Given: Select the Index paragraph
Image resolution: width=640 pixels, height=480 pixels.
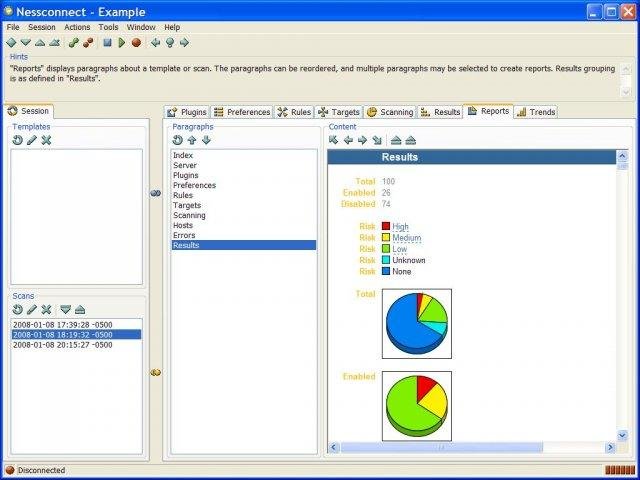Looking at the screenshot, I should [243, 156].
